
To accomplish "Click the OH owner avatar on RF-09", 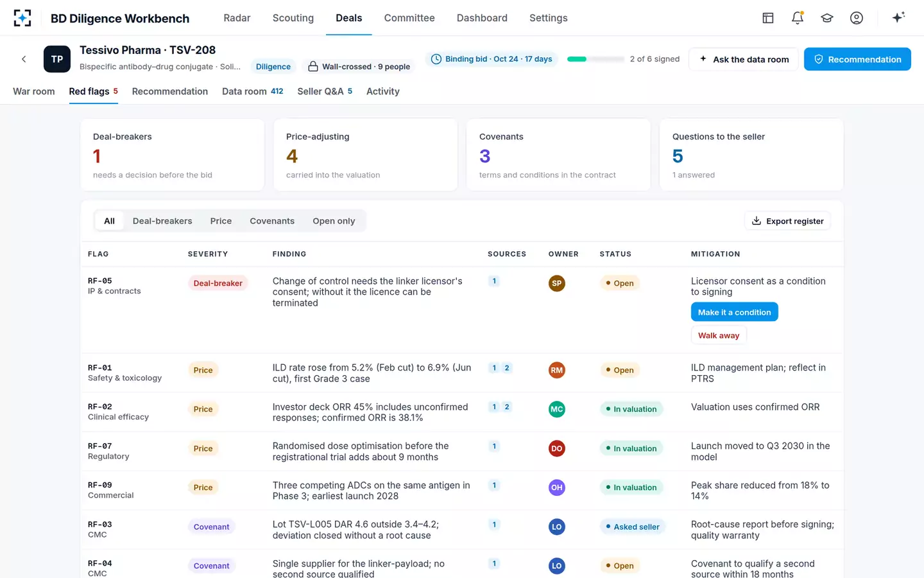I will [557, 487].
